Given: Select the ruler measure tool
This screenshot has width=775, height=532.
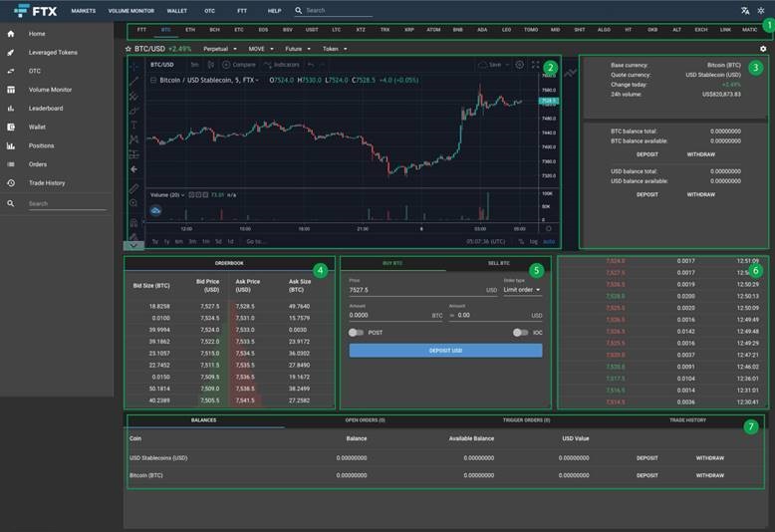Looking at the screenshot, I should point(133,188).
